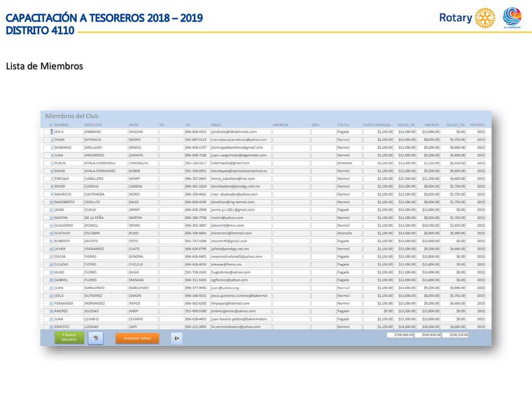Open member ID link 24 for ANDRES
Screen dimensions: 532x399
coord(51,312)
